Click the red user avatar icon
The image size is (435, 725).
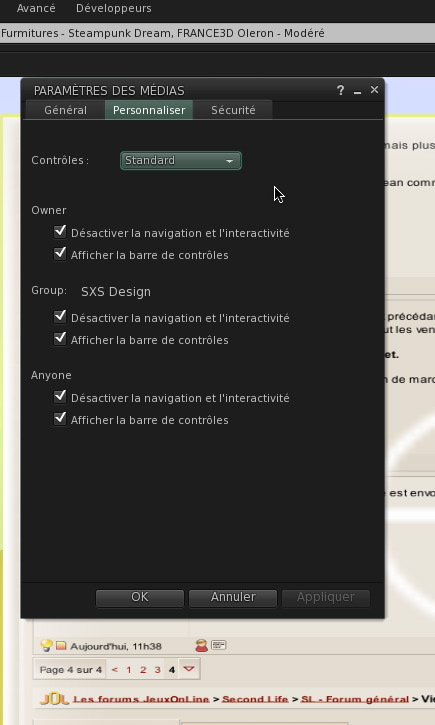201,645
